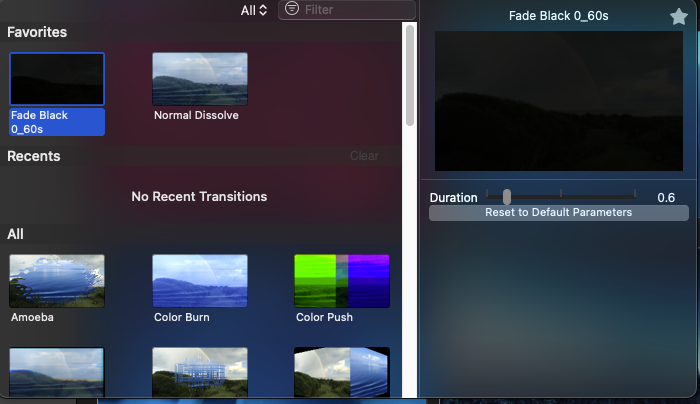Screen dimensions: 700x404
Task: Click Clear in the Recents section
Action: tap(364, 156)
